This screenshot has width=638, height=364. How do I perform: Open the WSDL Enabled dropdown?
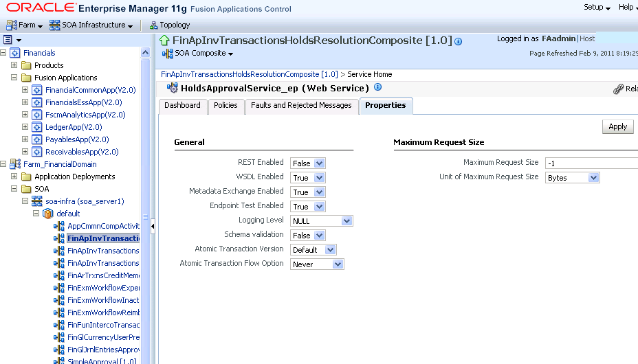click(308, 178)
